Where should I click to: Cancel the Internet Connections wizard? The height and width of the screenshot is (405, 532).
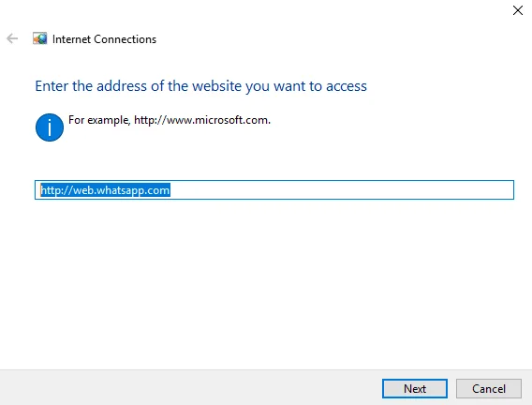point(489,389)
